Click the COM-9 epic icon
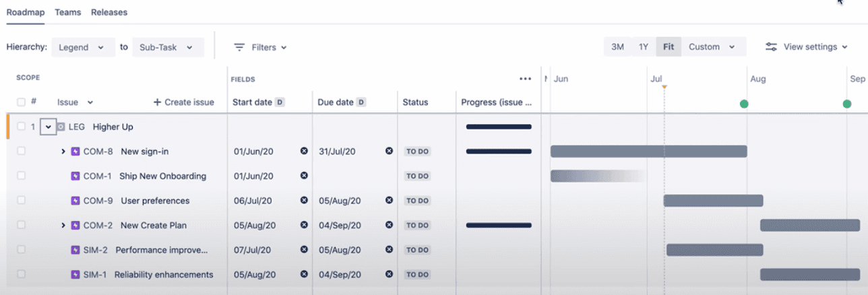 point(75,201)
